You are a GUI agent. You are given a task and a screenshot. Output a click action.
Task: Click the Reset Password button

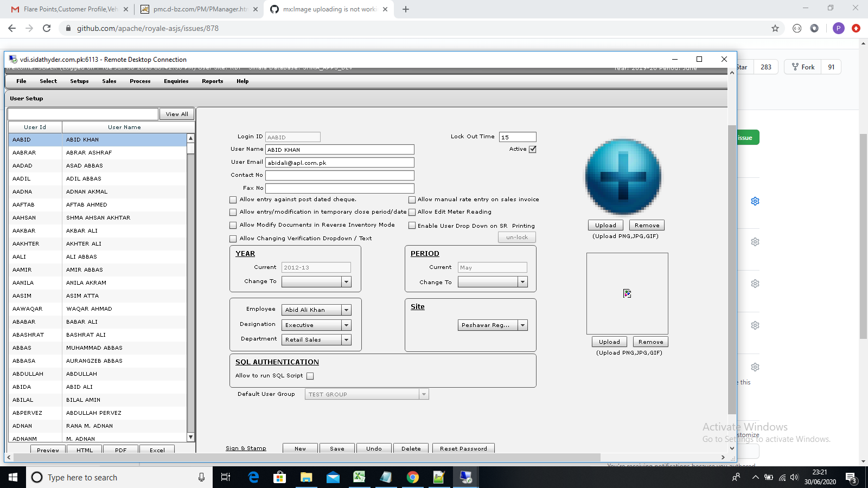pos(463,448)
